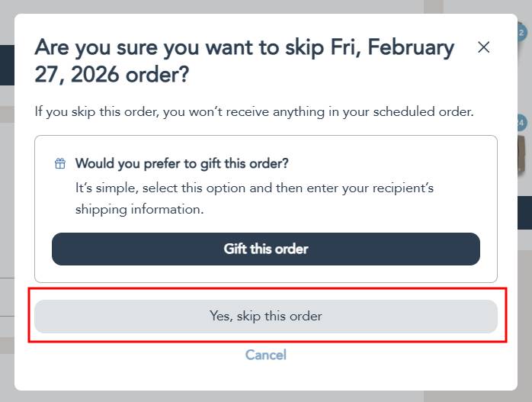
Task: Select the brown product thumbnail at right edge
Action: (524, 160)
